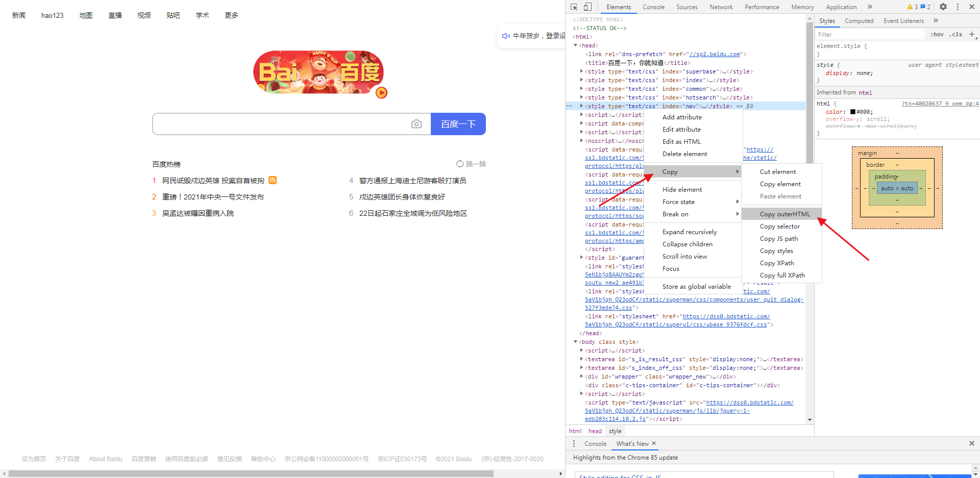Expand the style index="hotsearch" node
980x478 pixels.
tap(581, 97)
